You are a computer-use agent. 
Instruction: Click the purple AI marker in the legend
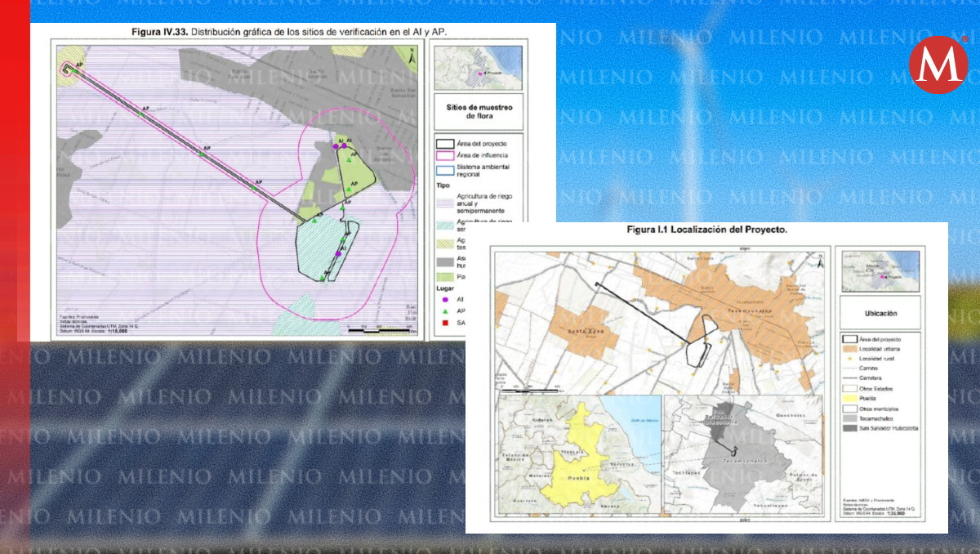click(444, 300)
